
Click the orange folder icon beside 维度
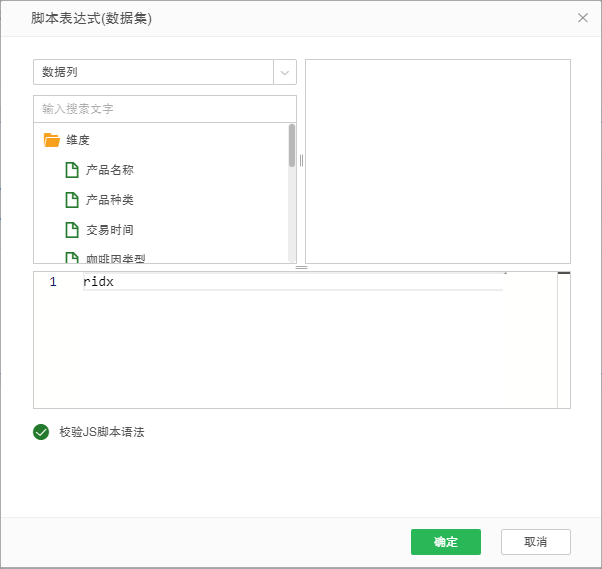point(52,140)
